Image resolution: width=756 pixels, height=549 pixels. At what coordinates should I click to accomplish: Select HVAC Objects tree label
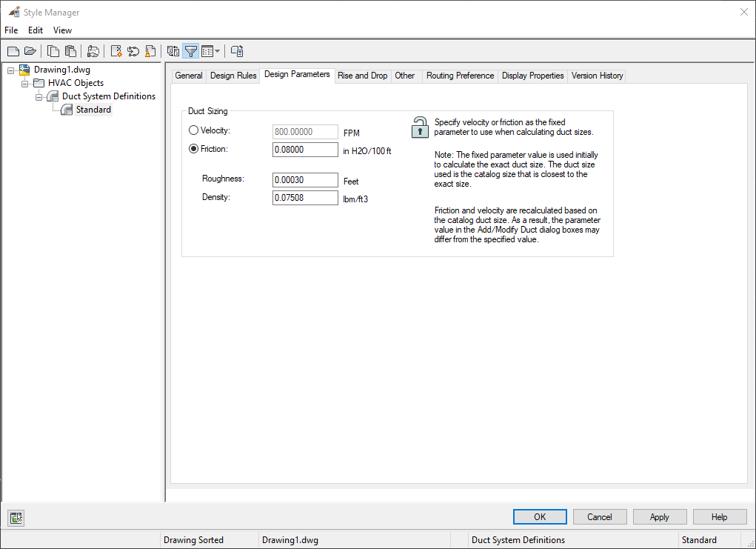point(76,83)
